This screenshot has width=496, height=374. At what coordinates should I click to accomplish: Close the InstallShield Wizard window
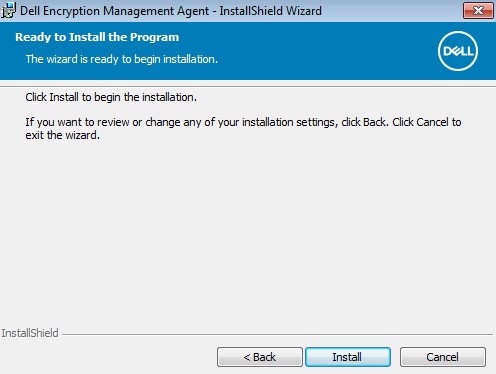pos(478,11)
